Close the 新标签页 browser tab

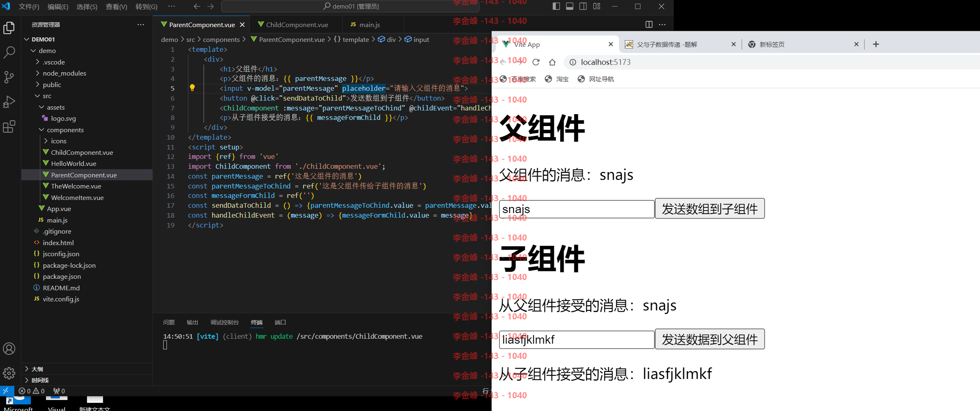pyautogui.click(x=856, y=44)
